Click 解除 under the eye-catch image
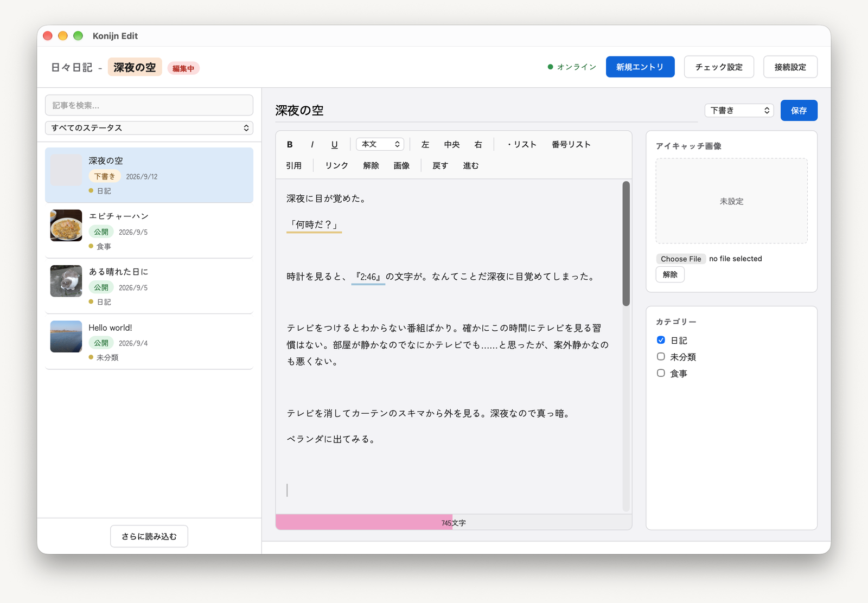Viewport: 868px width, 603px height. [670, 274]
